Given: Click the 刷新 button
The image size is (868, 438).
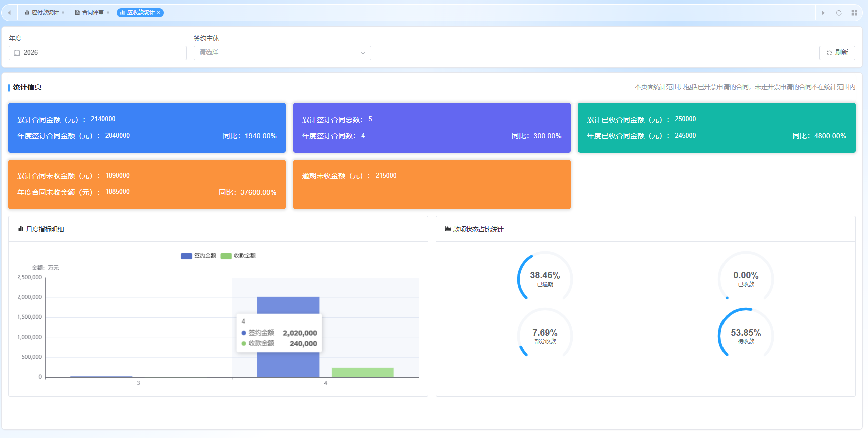Looking at the screenshot, I should click(837, 53).
